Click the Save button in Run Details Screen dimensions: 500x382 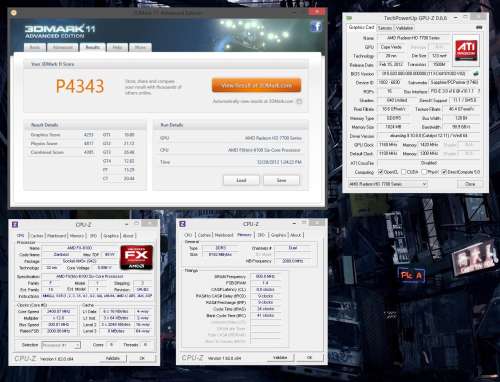(x=281, y=180)
